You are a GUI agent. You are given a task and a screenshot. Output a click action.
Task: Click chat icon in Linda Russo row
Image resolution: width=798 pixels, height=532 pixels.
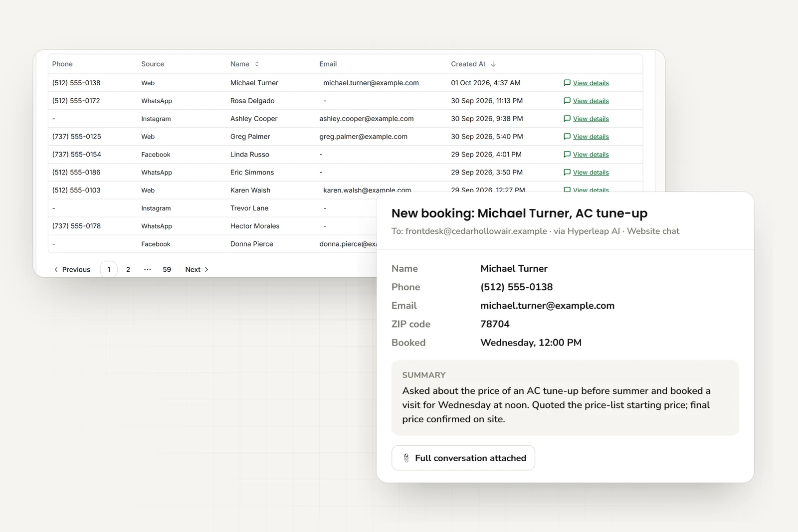pos(567,155)
